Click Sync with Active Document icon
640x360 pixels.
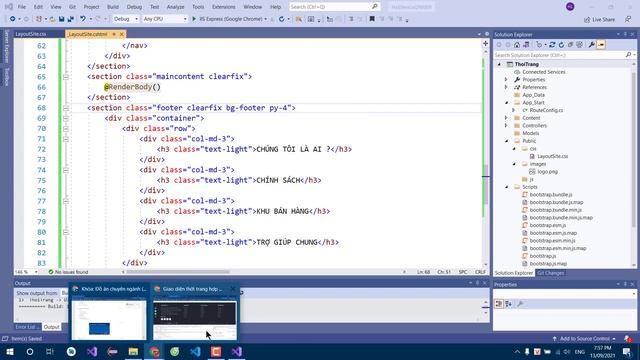tap(552, 45)
